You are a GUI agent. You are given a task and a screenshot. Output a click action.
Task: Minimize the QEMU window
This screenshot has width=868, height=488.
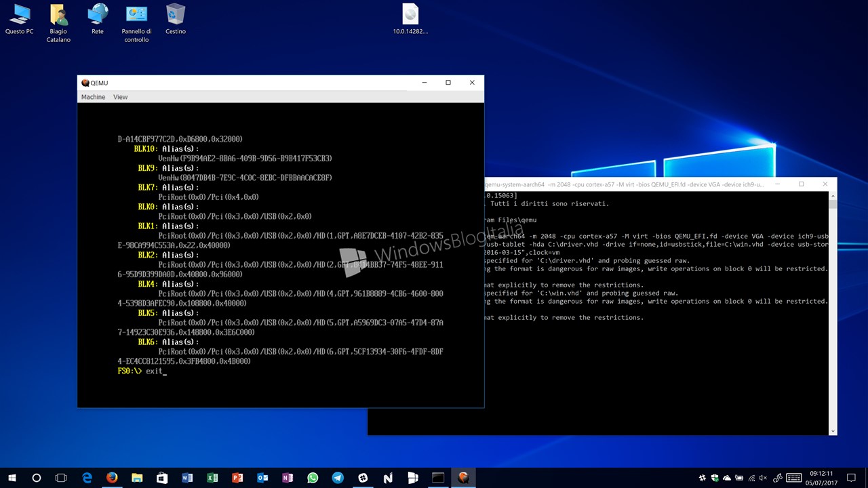[425, 83]
